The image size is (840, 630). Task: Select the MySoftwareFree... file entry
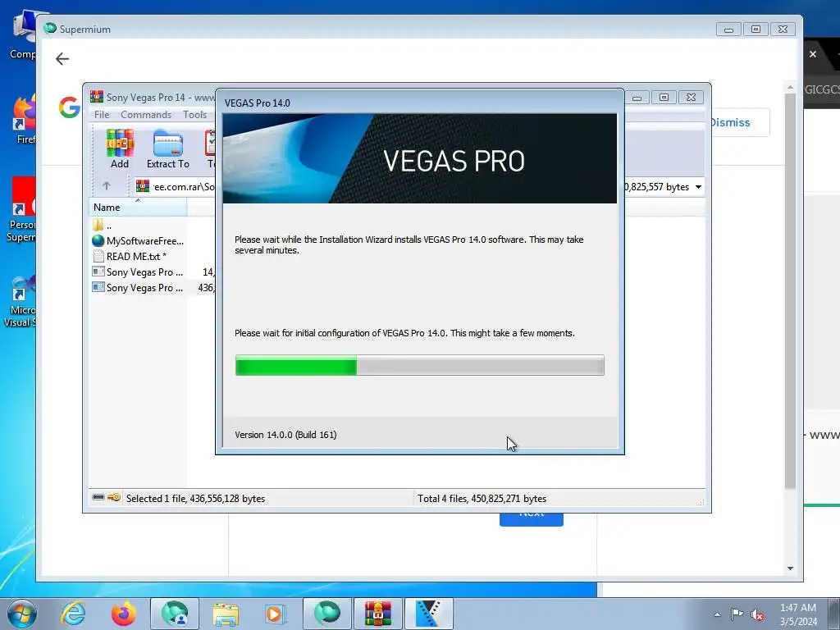[x=138, y=241]
